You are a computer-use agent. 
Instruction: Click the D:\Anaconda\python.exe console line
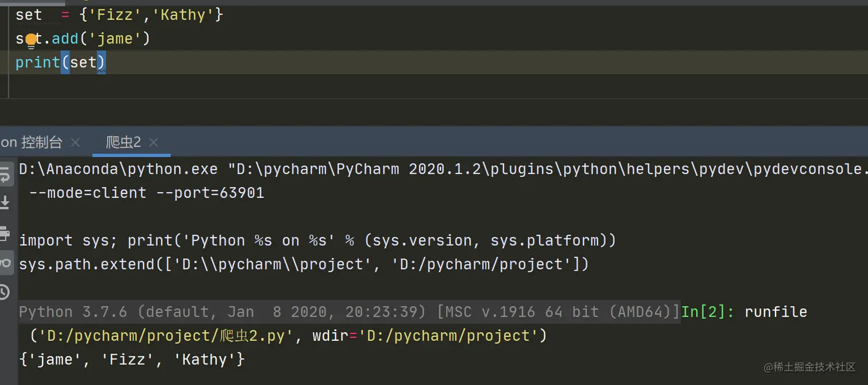pyautogui.click(x=443, y=169)
